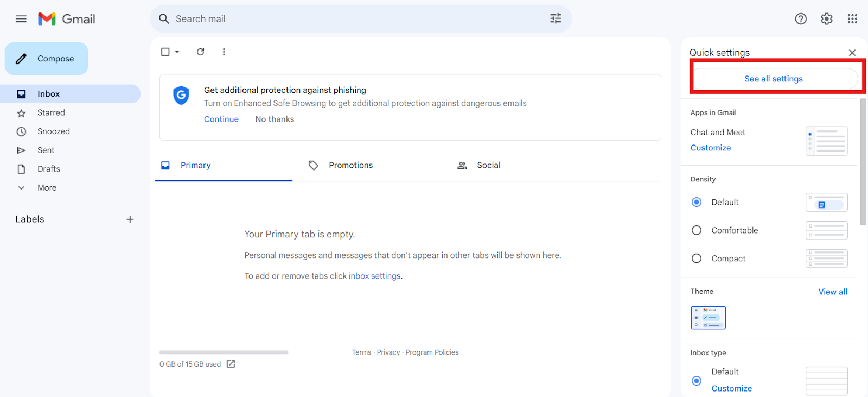The width and height of the screenshot is (868, 397).
Task: Click the Gmail logo
Action: click(x=67, y=19)
